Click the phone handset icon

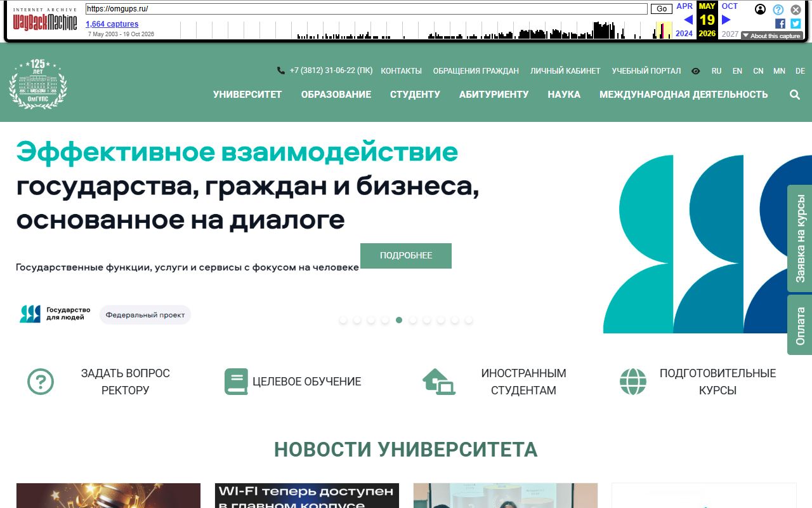tap(281, 71)
